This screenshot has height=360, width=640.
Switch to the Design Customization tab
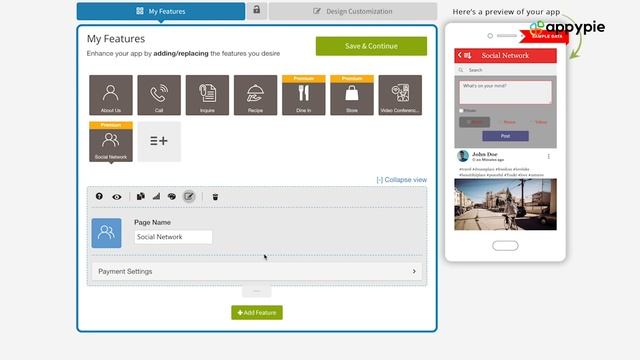[353, 11]
